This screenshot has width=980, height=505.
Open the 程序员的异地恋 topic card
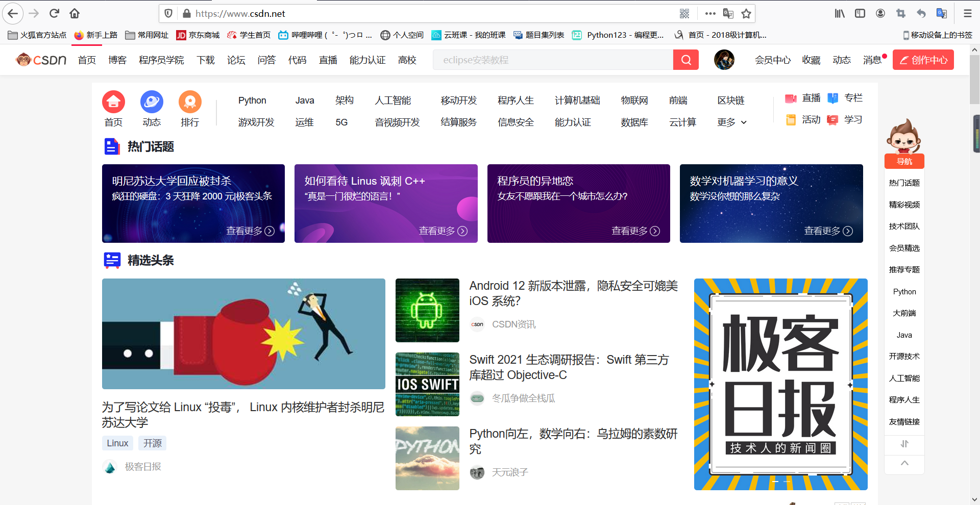(x=579, y=204)
